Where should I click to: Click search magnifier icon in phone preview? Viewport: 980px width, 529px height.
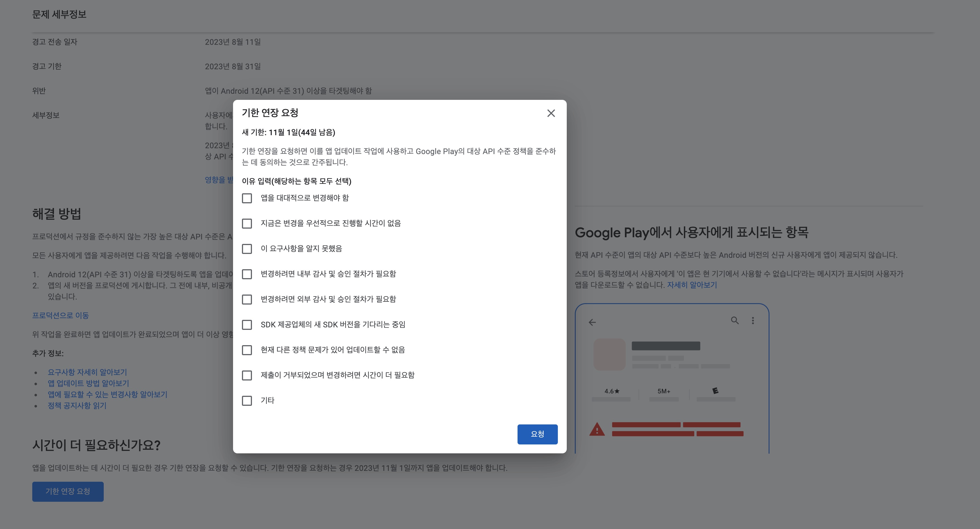(735, 320)
